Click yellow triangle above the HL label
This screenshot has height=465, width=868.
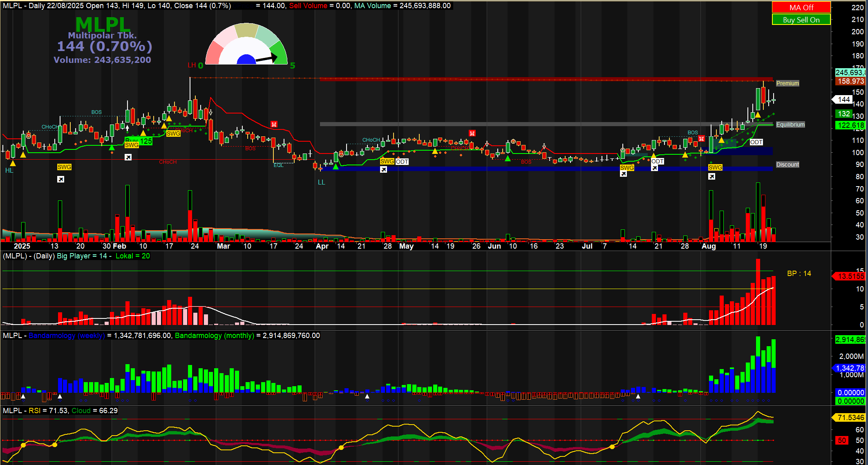13,163
